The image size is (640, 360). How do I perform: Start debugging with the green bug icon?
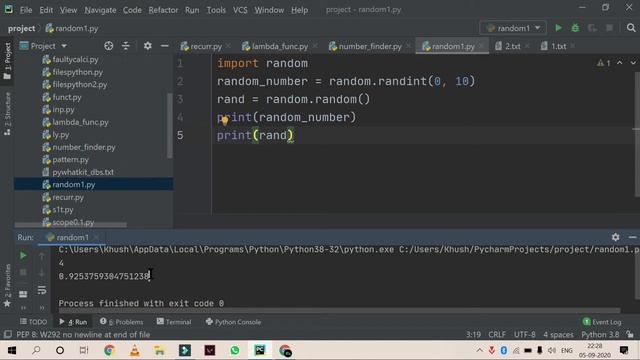tap(576, 28)
